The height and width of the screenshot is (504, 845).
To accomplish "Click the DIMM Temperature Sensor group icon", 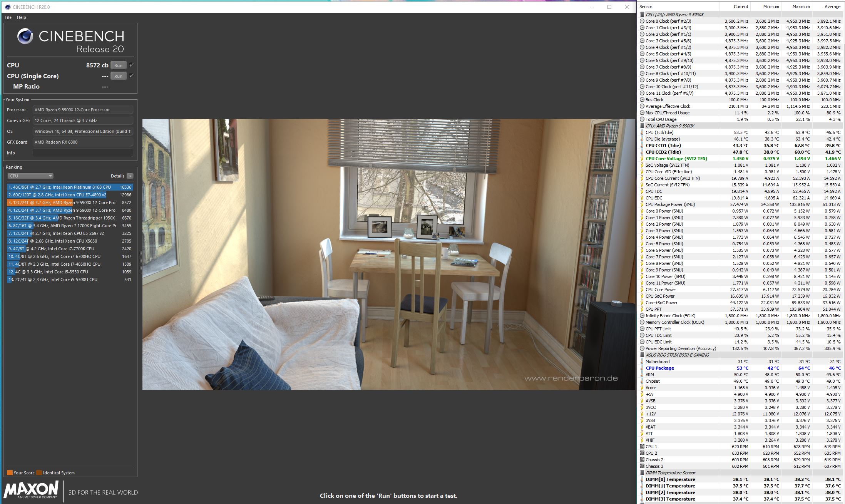I will tap(642, 473).
